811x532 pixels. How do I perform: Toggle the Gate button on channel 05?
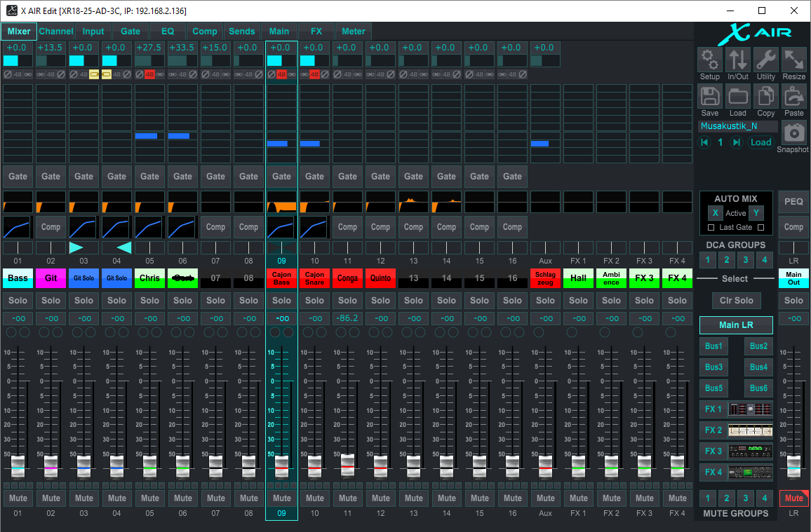click(x=149, y=176)
